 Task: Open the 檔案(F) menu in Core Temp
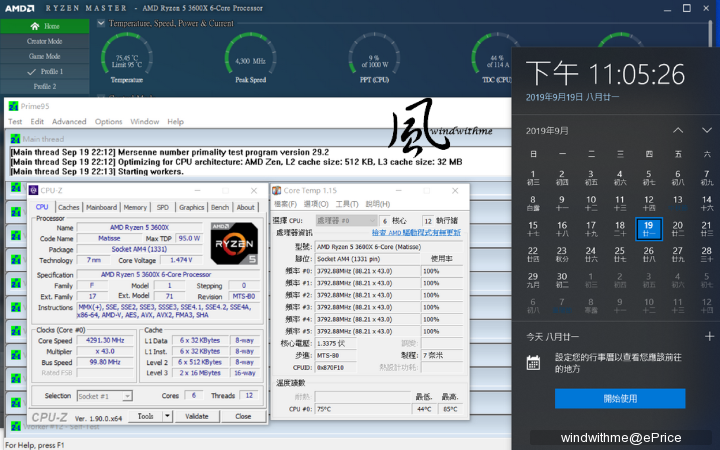(286, 204)
